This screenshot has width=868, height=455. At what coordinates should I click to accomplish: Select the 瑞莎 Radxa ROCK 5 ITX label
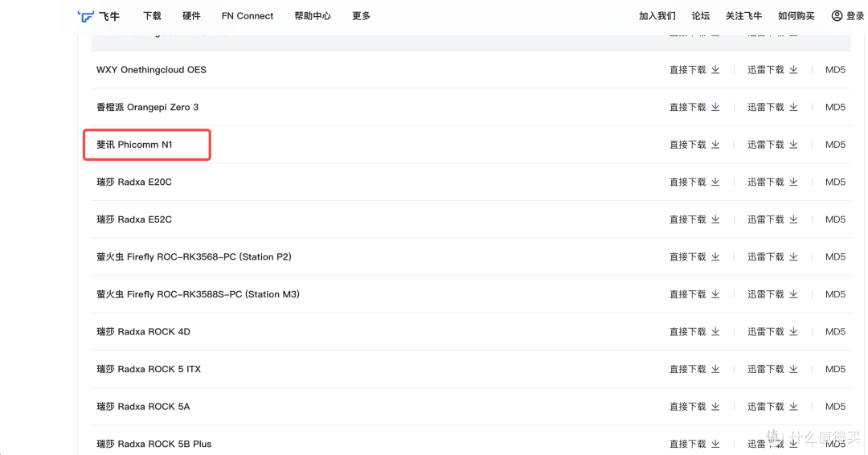click(x=149, y=369)
